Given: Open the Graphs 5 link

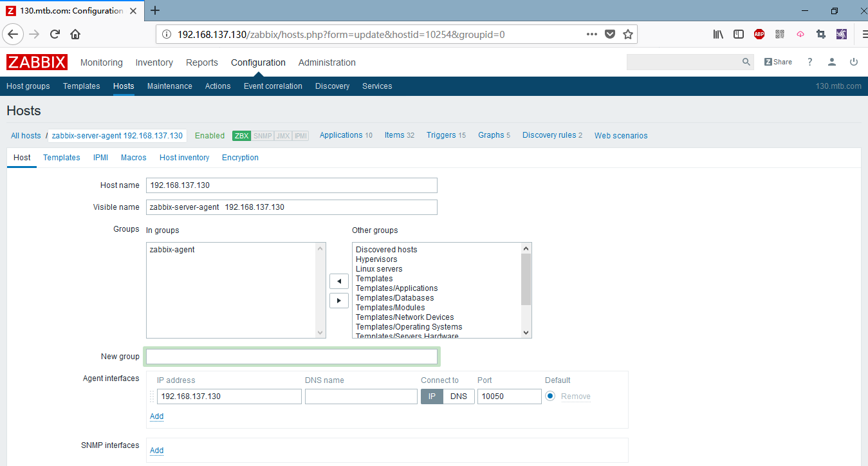Looking at the screenshot, I should click(494, 135).
